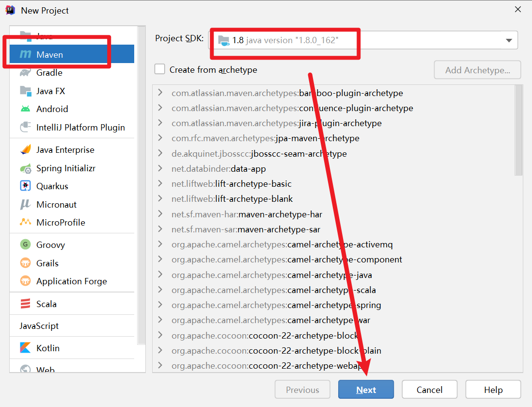Screen dimensions: 532x407
Task: Expand the data-app archetype node
Action: (x=160, y=168)
